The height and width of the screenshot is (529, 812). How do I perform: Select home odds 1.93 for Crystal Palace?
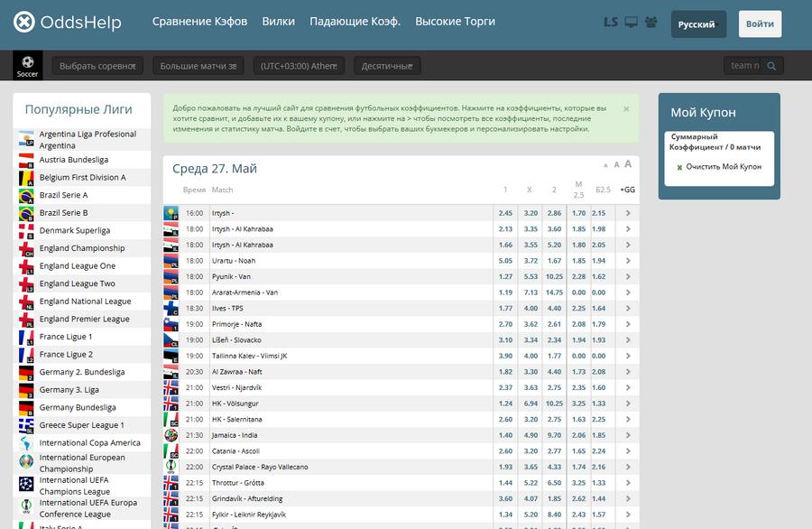[505, 467]
